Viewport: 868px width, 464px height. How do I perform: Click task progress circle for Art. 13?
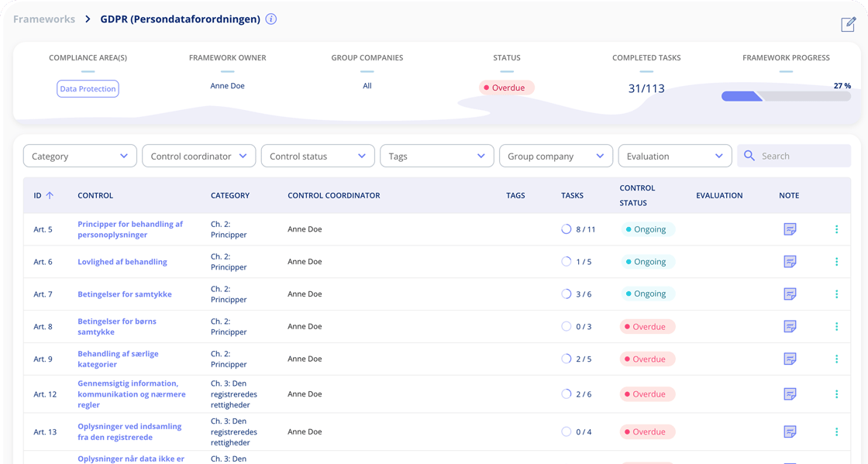[x=566, y=431]
